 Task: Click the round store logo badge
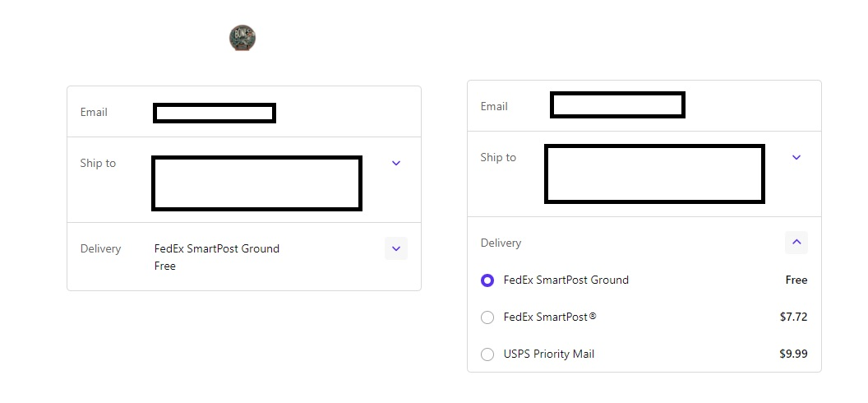tap(242, 38)
